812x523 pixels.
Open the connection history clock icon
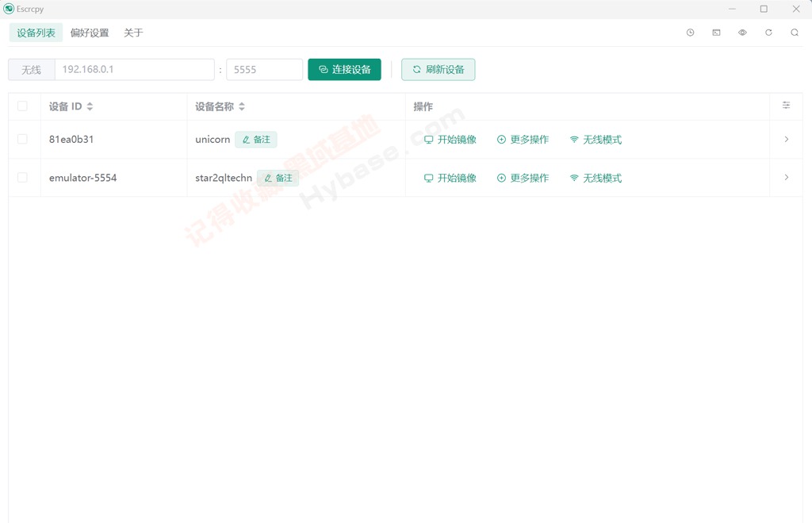690,33
